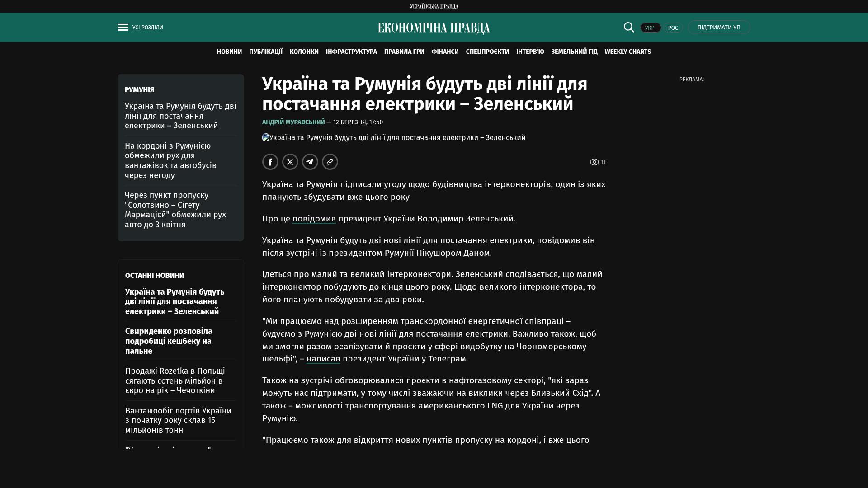Switch language to УКР
The height and width of the screenshot is (488, 868).
(x=650, y=28)
